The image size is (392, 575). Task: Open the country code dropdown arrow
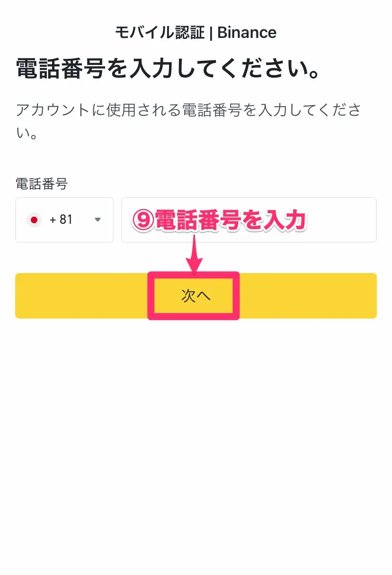pos(98,220)
